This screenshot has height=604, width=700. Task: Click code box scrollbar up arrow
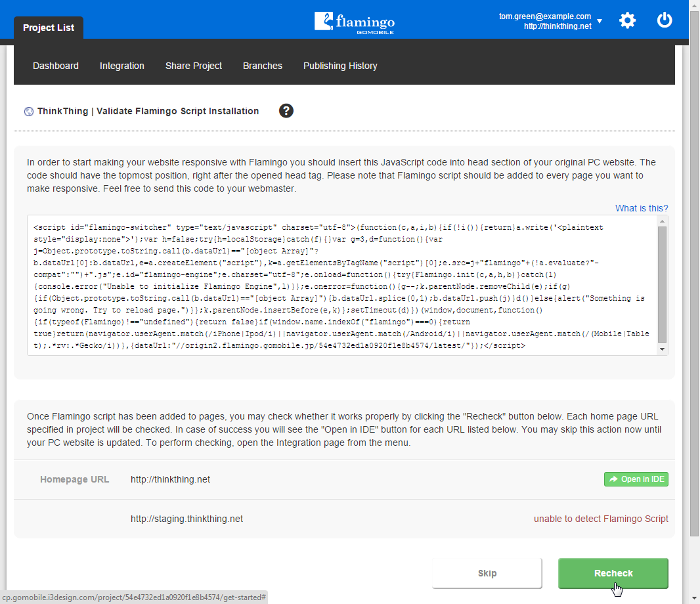tap(662, 221)
